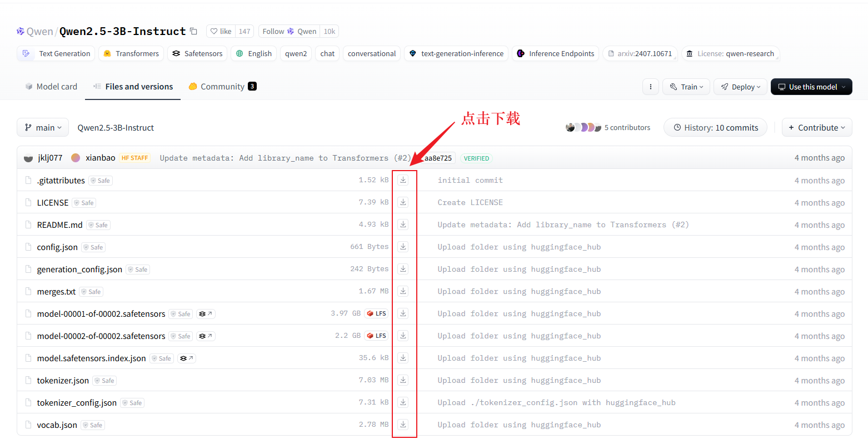This screenshot has width=868, height=444.
Task: Open safetensors viewer for model-00002 file
Action: (x=206, y=336)
